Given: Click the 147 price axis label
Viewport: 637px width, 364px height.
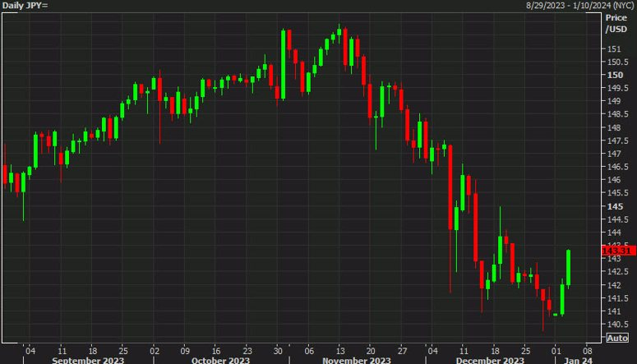Looking at the screenshot, I should click(x=614, y=154).
